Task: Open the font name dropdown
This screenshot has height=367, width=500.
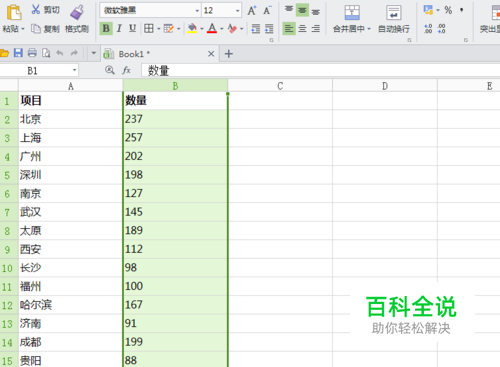Action: (197, 11)
